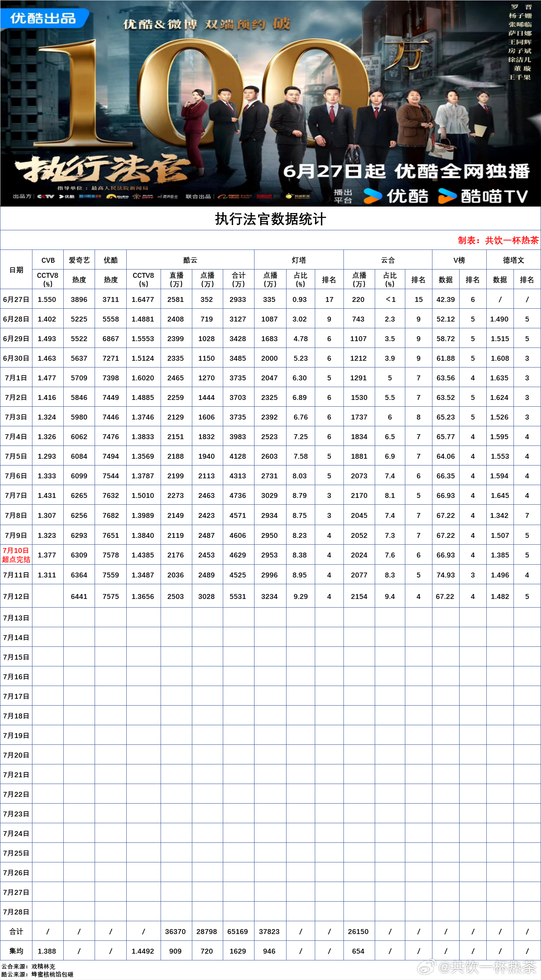Select the 7月9日 date cell
The image size is (541, 980).
point(16,535)
